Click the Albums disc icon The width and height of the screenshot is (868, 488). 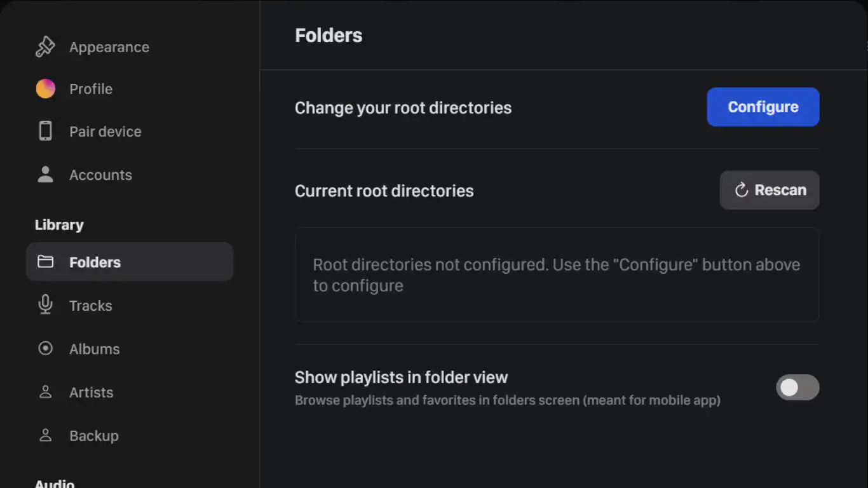pyautogui.click(x=45, y=348)
